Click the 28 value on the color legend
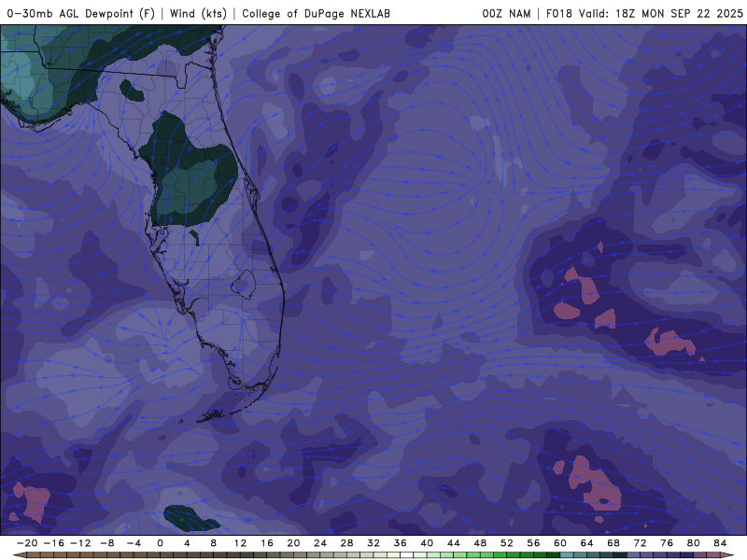 click(346, 543)
